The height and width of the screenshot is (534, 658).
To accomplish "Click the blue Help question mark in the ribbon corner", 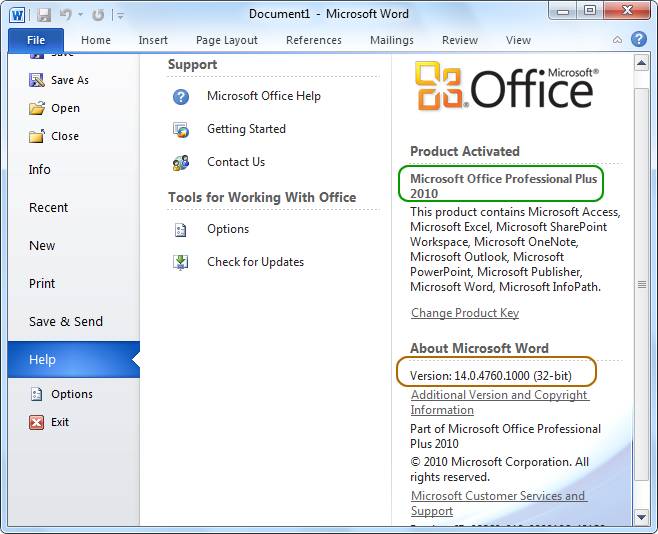I will pyautogui.click(x=639, y=40).
